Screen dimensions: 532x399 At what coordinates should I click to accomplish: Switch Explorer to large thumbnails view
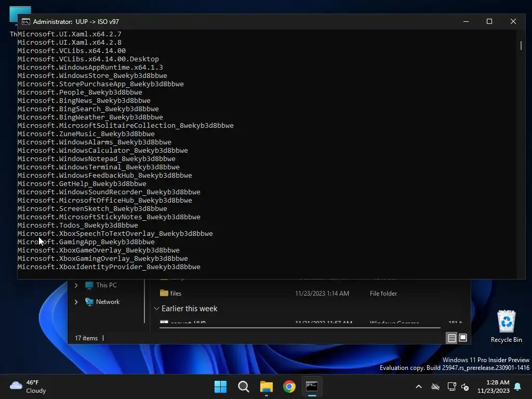pos(463,338)
